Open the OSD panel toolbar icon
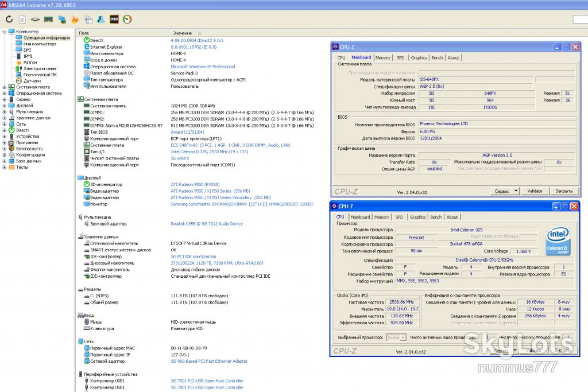The height and width of the screenshot is (392, 588). click(114, 19)
